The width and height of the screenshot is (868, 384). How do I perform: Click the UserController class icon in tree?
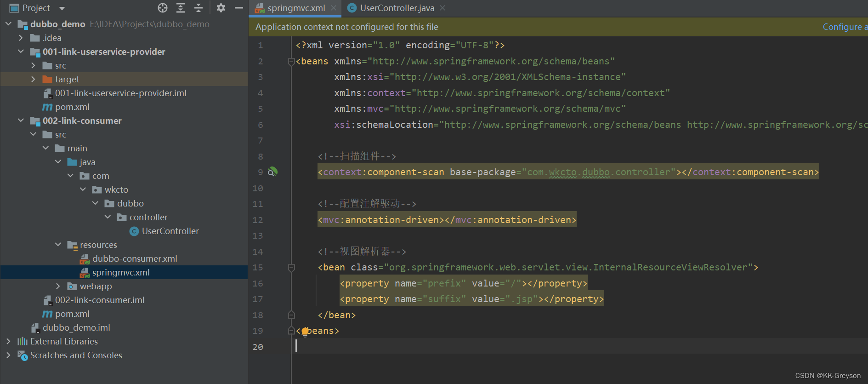134,231
